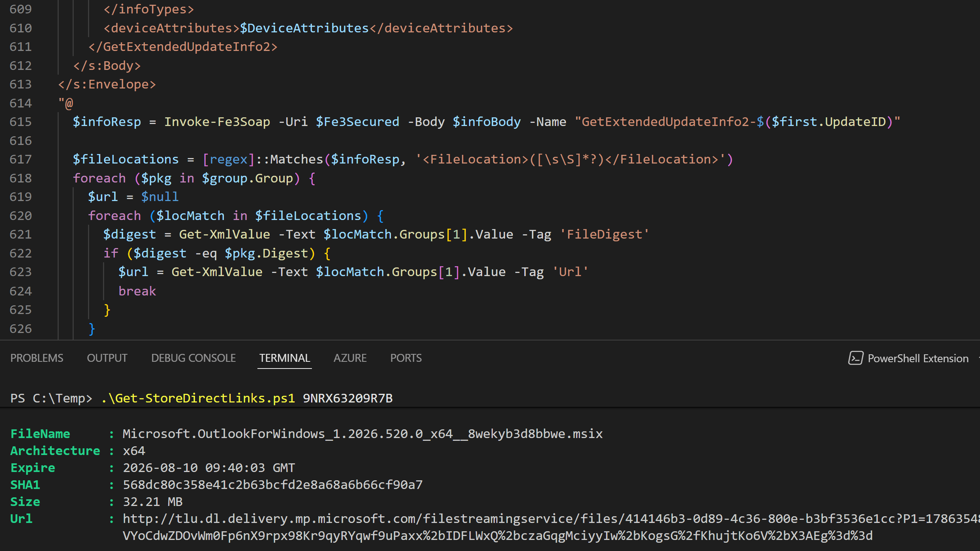Click closing GetExtendedUpdateInfo2 tag on line 611
Image resolution: width=980 pixels, height=551 pixels.
point(183,47)
